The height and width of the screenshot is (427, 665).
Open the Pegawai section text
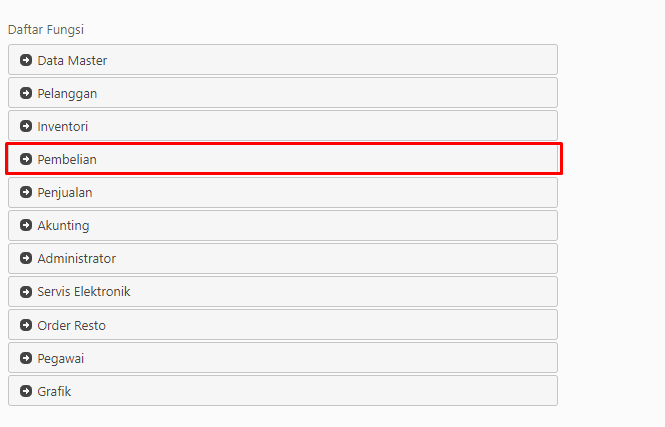tap(61, 359)
